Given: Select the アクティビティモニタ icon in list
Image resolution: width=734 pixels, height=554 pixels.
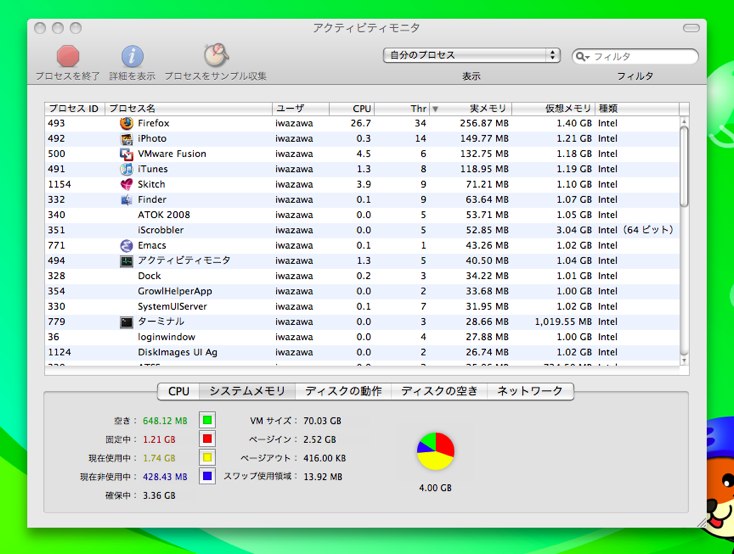Looking at the screenshot, I should coord(126,261).
